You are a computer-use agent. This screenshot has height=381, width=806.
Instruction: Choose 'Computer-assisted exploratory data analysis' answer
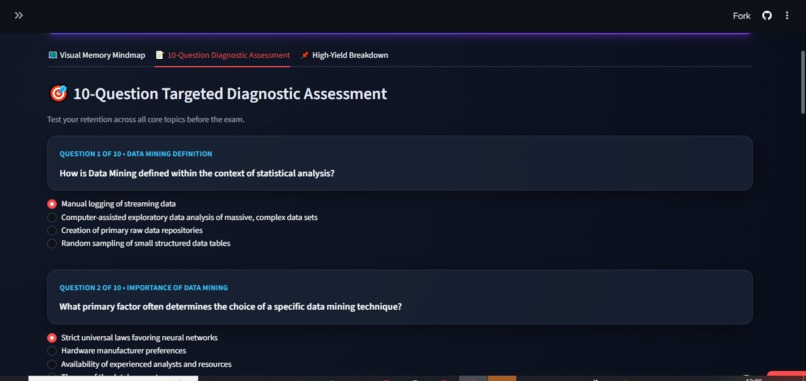[182, 217]
